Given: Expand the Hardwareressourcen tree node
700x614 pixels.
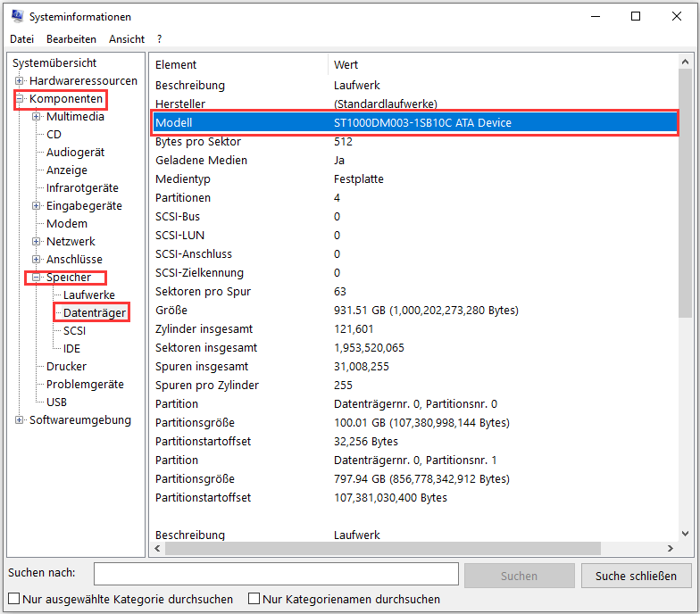Looking at the screenshot, I should pyautogui.click(x=20, y=81).
